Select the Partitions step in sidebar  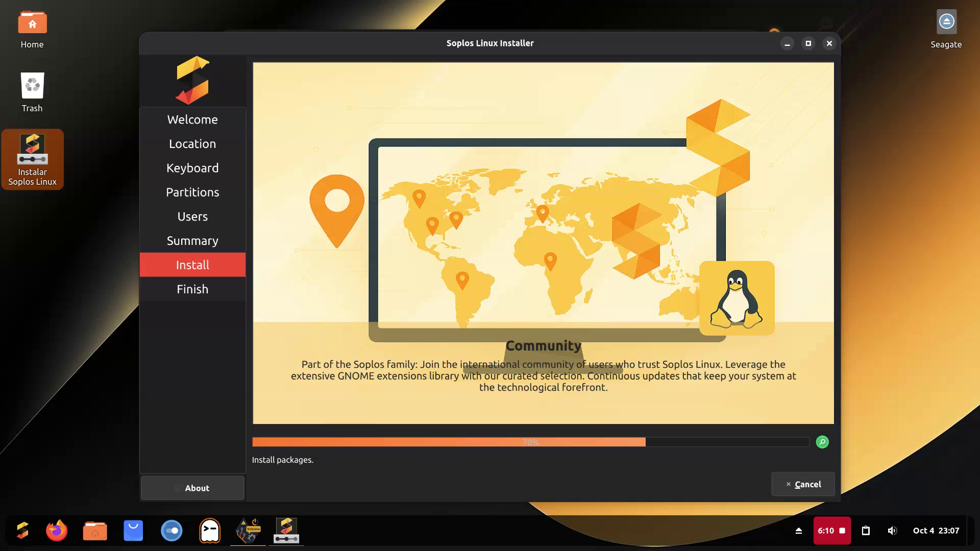click(x=192, y=192)
